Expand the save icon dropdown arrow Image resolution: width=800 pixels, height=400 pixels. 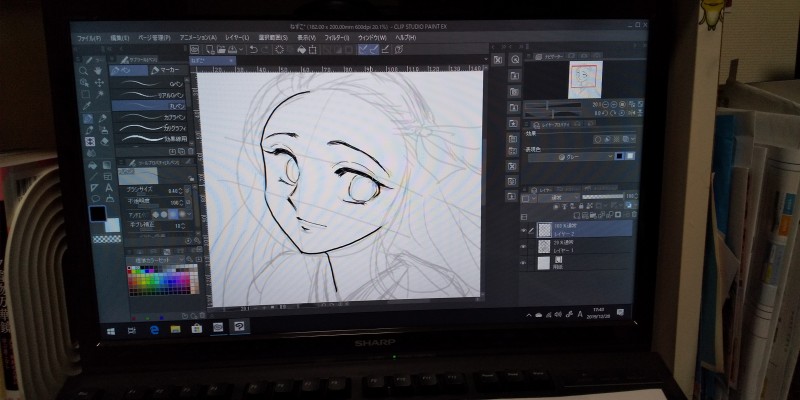[x=240, y=50]
